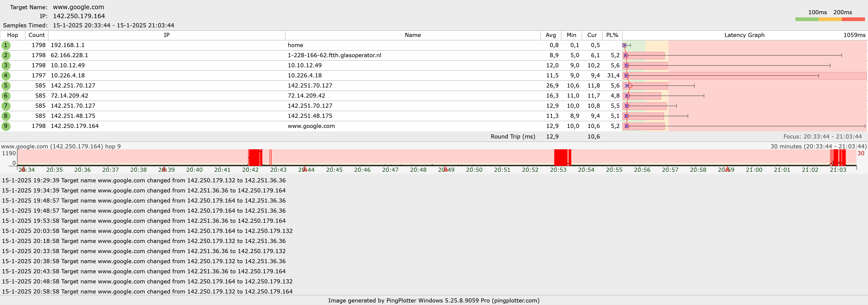Click the Target Name value www.google.com in header
868x305 pixels.
click(x=78, y=7)
